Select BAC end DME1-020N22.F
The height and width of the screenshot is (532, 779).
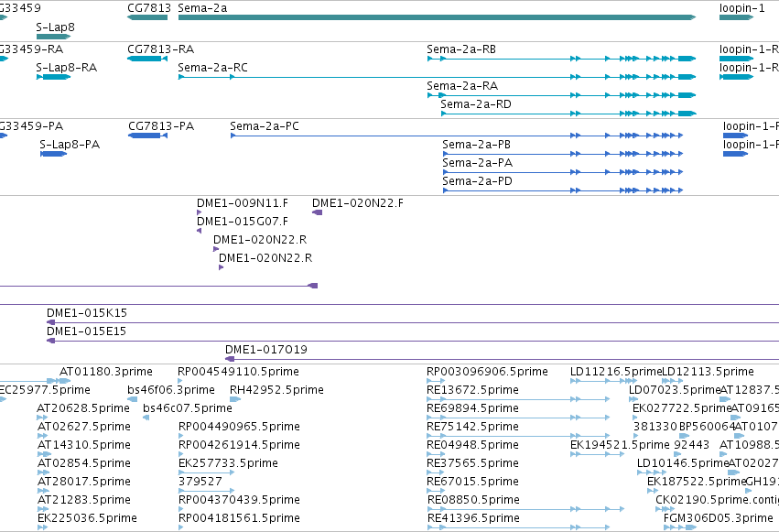[317, 212]
